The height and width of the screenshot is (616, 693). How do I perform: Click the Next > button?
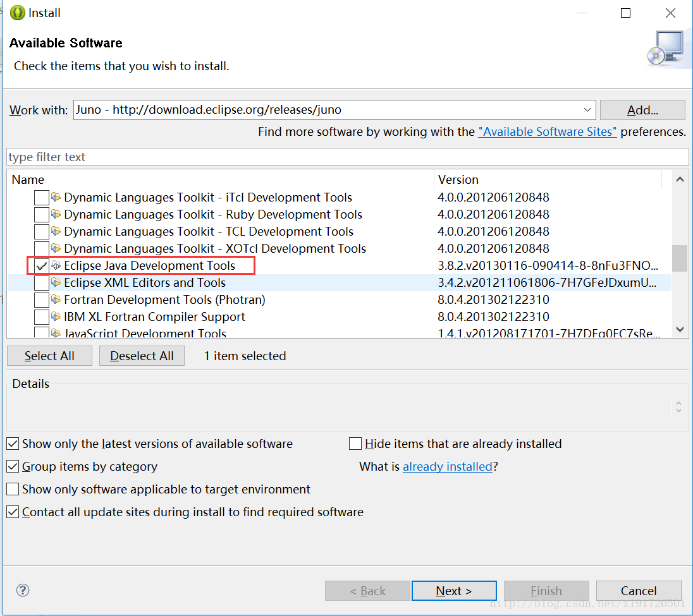click(x=454, y=591)
